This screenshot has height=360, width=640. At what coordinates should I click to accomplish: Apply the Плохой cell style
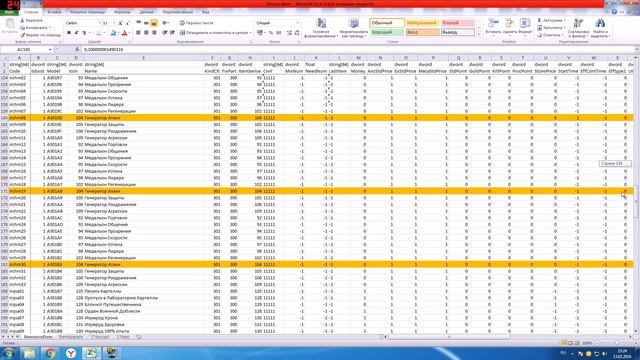tap(458, 23)
